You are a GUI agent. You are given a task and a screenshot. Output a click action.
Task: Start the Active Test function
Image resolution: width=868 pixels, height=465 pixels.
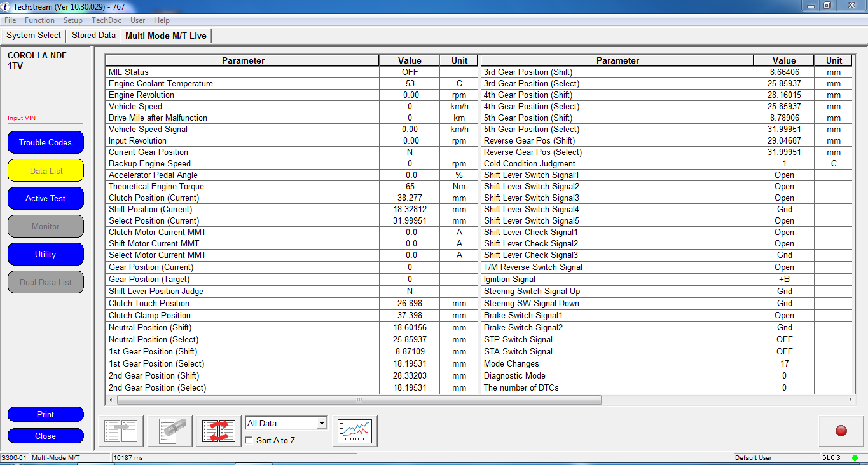45,198
